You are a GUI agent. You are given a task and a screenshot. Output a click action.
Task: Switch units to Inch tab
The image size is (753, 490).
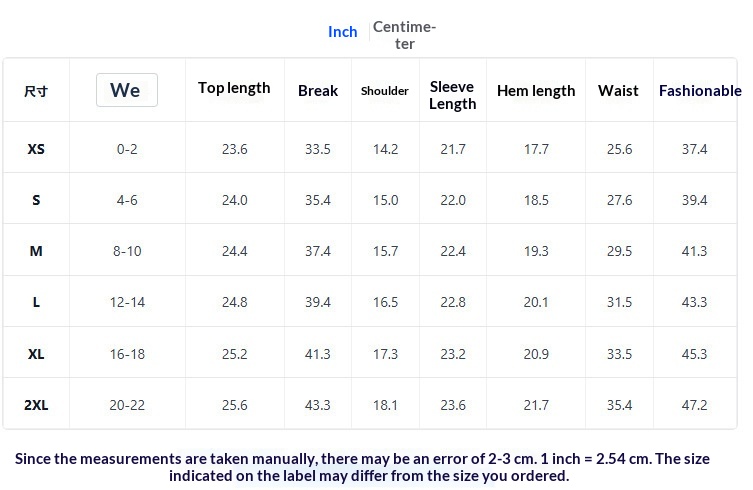pyautogui.click(x=342, y=32)
